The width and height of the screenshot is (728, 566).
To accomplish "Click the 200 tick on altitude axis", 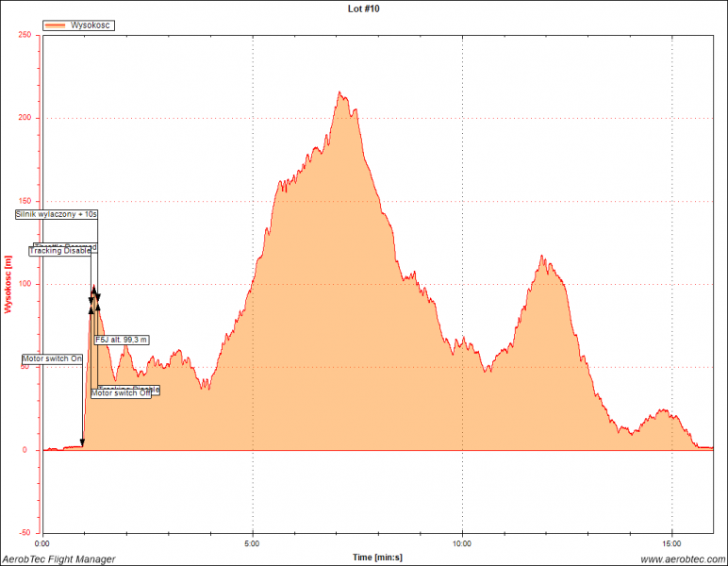I will tap(25, 118).
